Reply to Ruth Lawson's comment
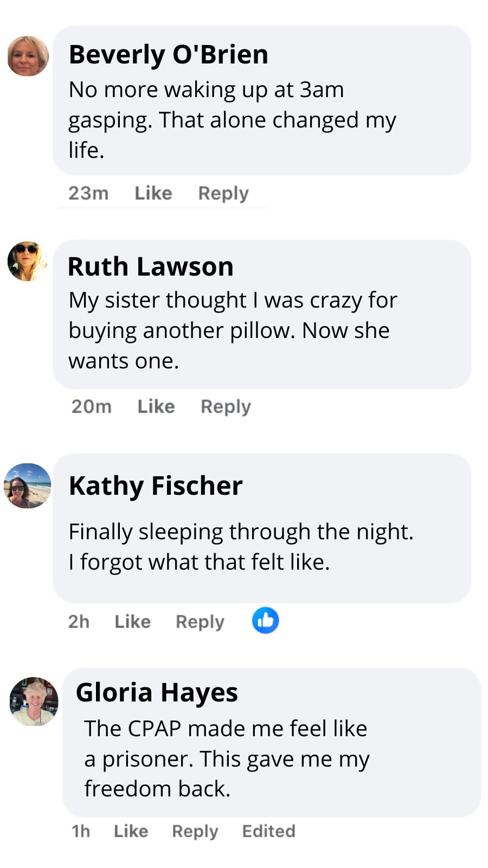This screenshot has width=488, height=868. point(226,406)
